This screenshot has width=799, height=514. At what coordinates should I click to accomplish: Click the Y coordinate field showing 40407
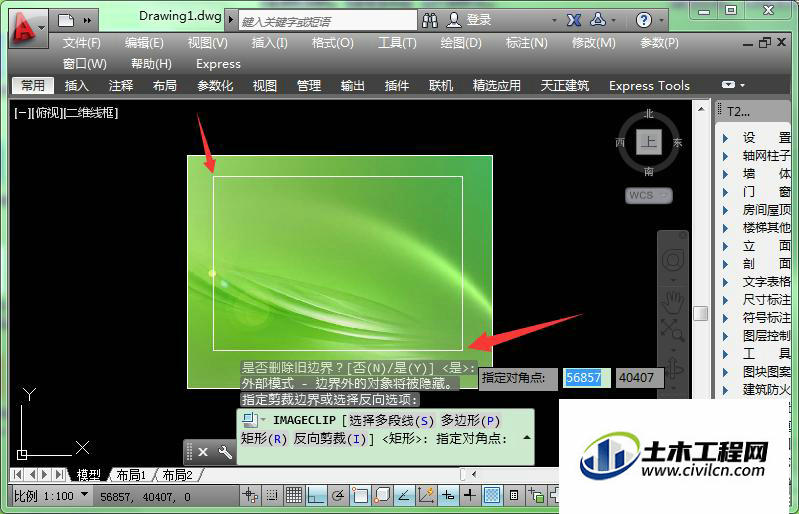point(639,377)
